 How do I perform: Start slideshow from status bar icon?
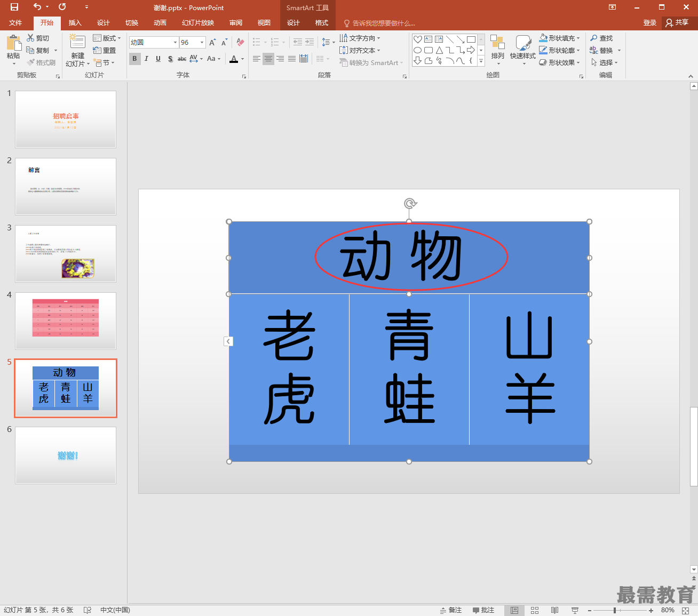tap(575, 610)
